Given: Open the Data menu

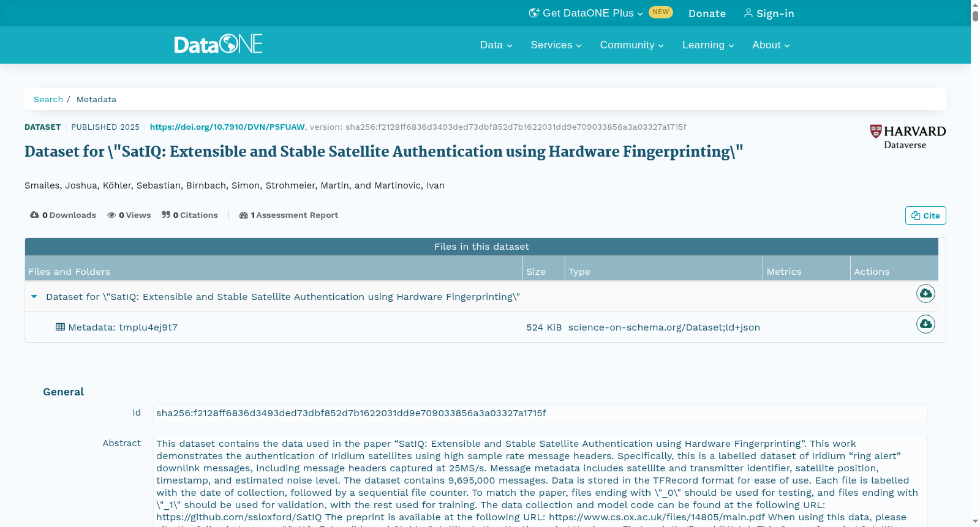Looking at the screenshot, I should pyautogui.click(x=496, y=45).
